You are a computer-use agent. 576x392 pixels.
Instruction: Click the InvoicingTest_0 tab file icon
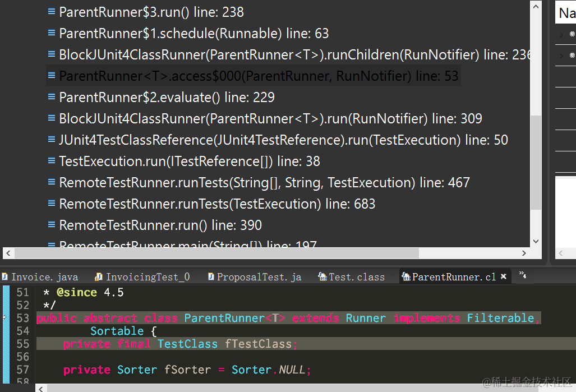click(99, 276)
